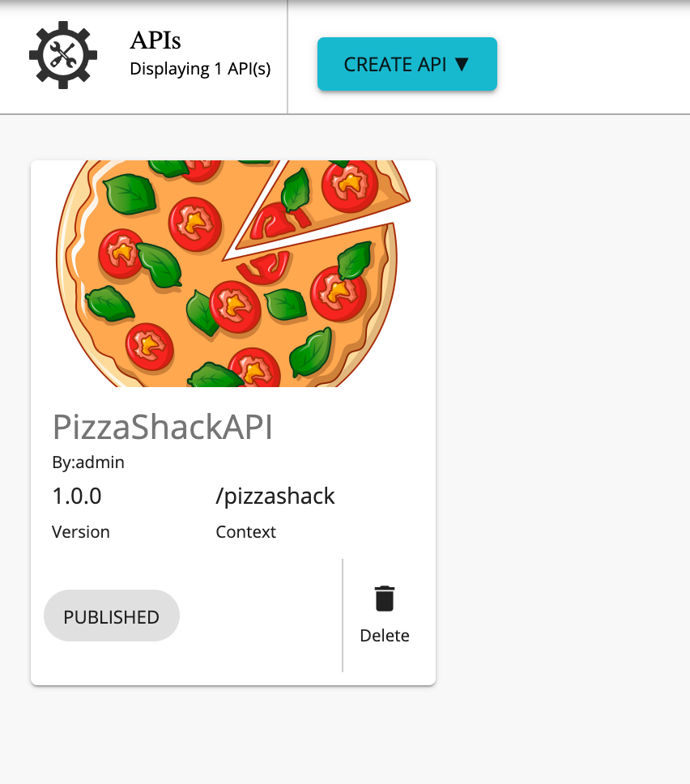
Task: Click the Delete label under the trash icon
Action: tap(384, 636)
